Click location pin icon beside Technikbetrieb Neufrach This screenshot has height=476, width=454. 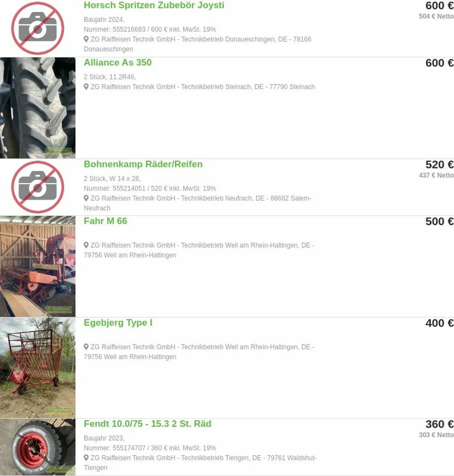click(86, 198)
